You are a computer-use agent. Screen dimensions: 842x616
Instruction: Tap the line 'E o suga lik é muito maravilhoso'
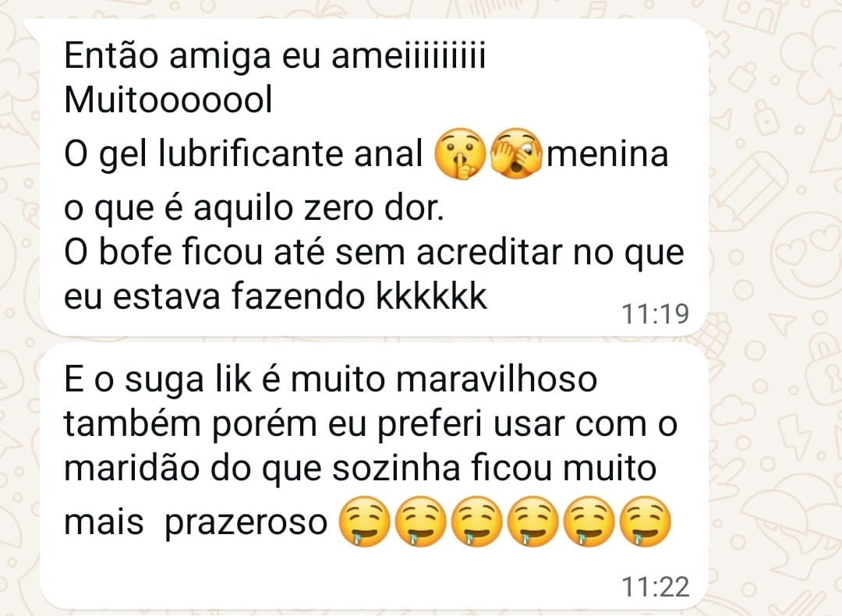331,381
